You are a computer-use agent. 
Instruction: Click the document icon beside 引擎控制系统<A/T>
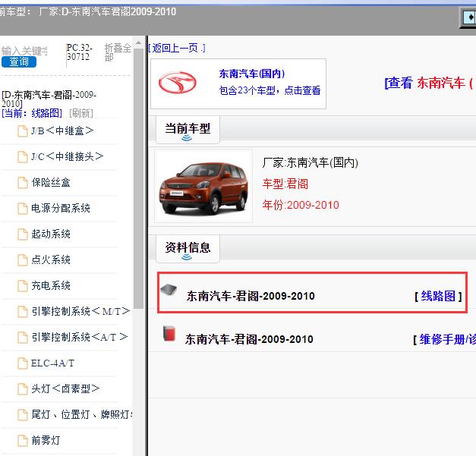[x=23, y=338]
